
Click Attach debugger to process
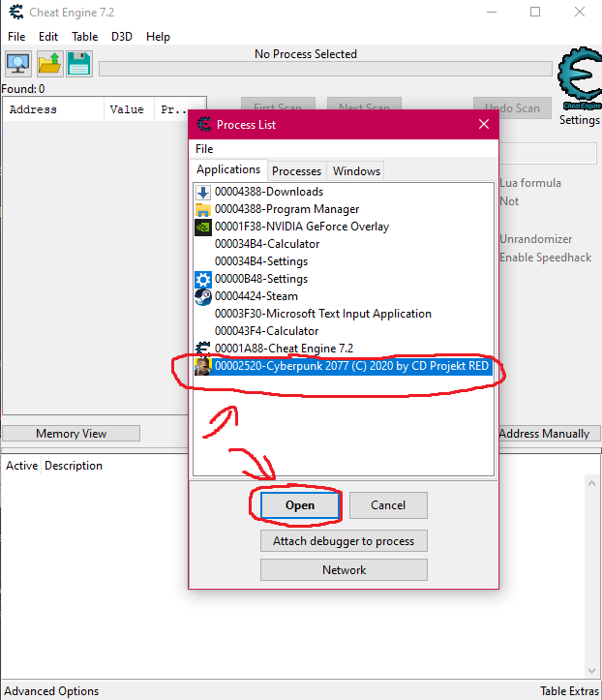pyautogui.click(x=344, y=541)
